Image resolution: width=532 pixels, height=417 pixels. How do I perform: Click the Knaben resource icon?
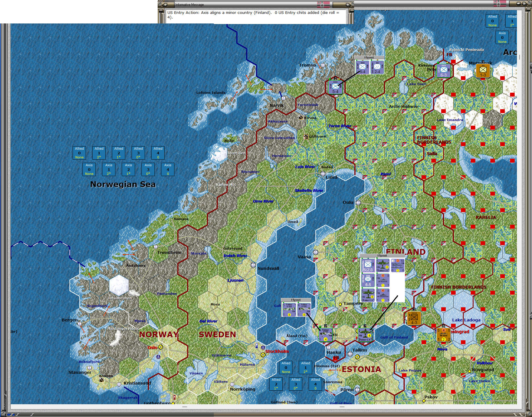tap(102, 380)
